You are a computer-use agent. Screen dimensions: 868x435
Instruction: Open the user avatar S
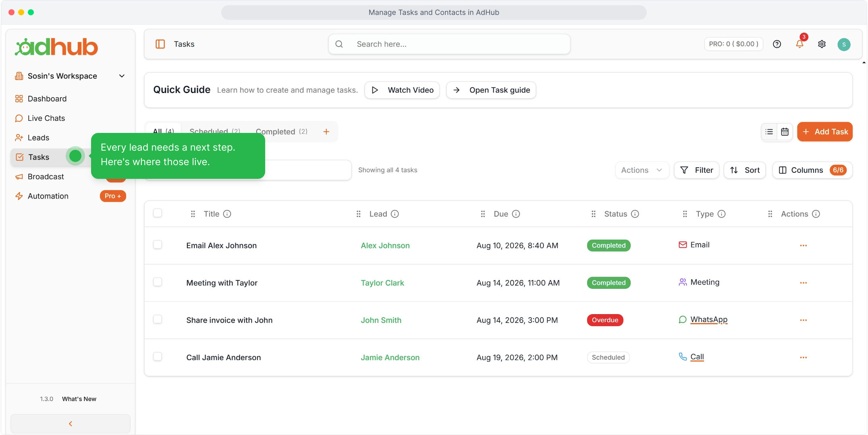coord(844,44)
